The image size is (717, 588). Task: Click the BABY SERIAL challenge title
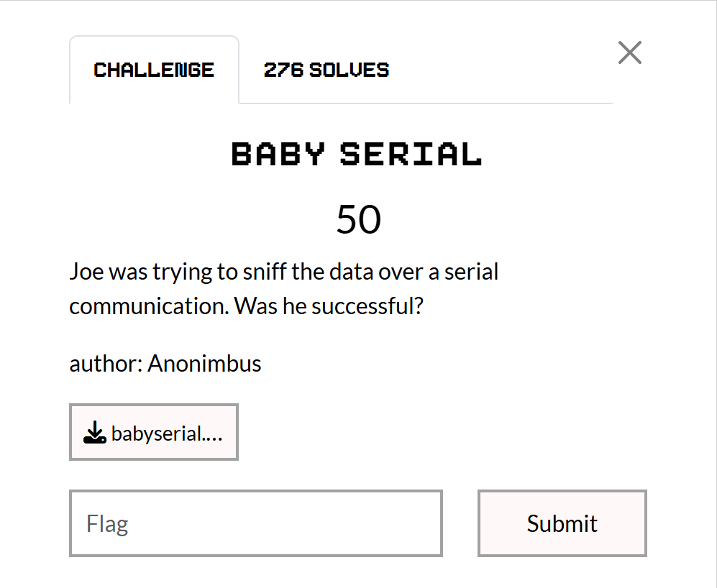point(357,153)
